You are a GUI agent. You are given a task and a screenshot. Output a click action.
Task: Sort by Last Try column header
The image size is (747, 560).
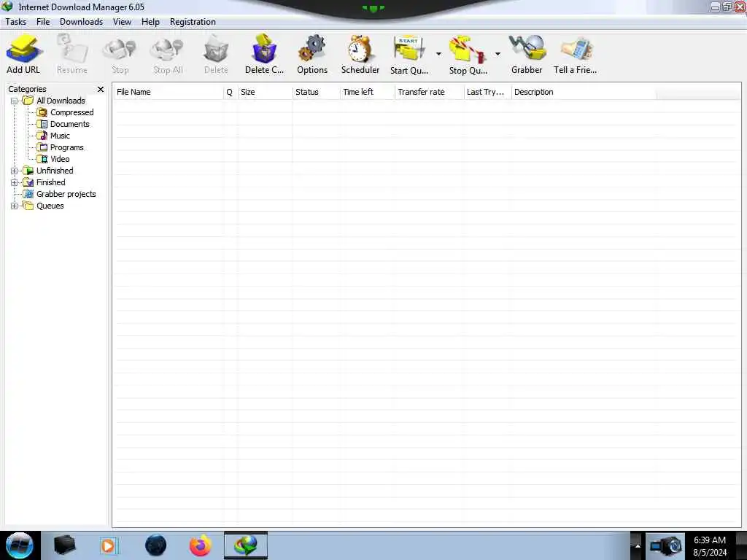487,92
